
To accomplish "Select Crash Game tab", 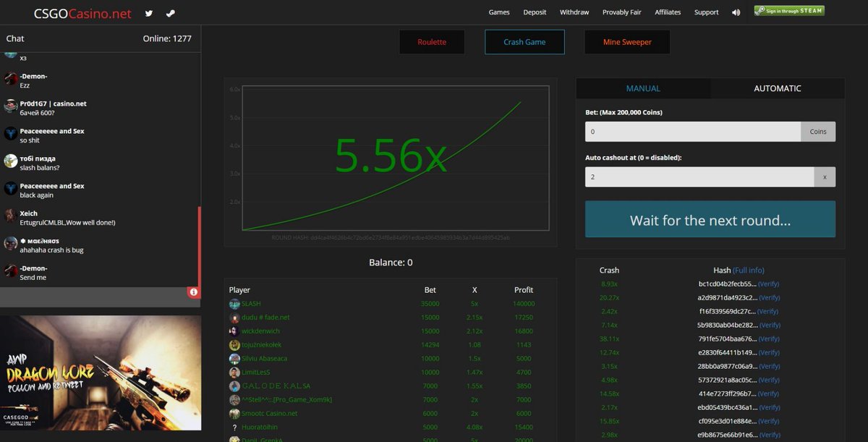I will (524, 42).
